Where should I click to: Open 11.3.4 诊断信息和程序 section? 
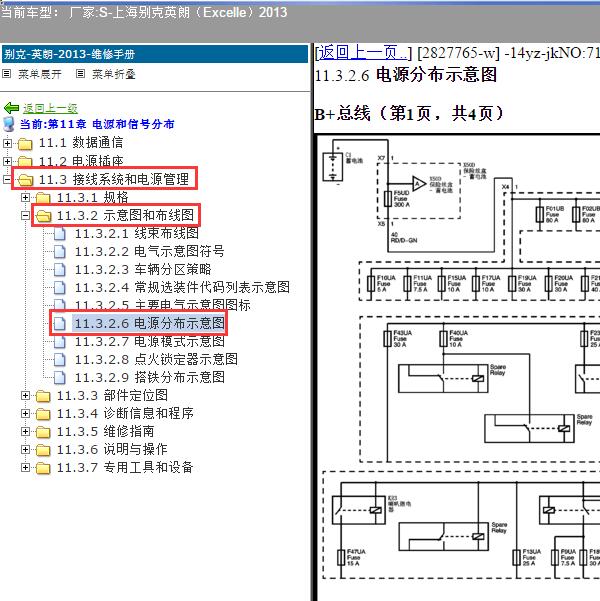(x=125, y=414)
